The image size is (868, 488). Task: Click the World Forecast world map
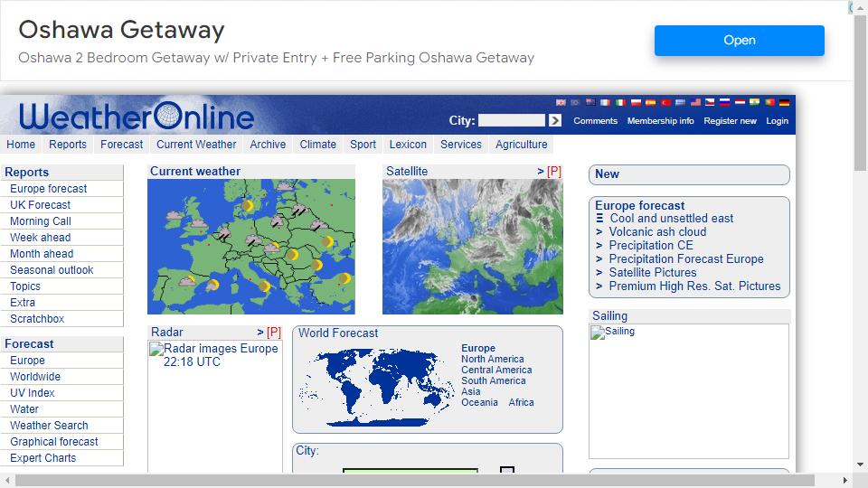(376, 387)
